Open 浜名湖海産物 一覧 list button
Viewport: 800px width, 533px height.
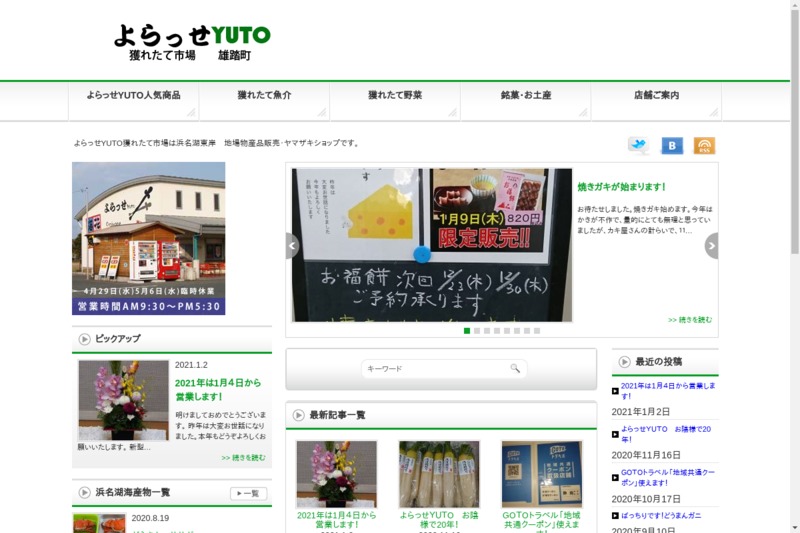[x=248, y=493]
